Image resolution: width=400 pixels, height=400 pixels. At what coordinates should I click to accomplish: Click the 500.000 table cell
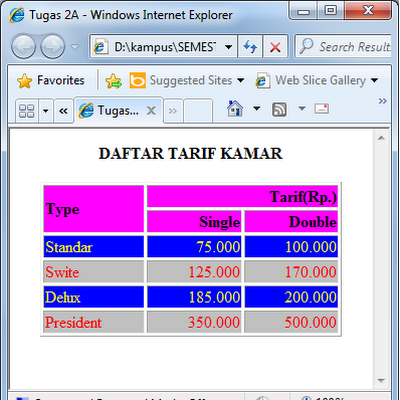(291, 322)
